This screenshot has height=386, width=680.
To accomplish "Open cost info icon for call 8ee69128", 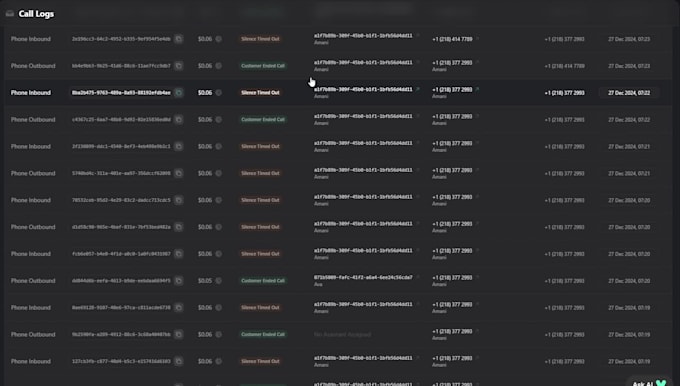I will pyautogui.click(x=219, y=308).
